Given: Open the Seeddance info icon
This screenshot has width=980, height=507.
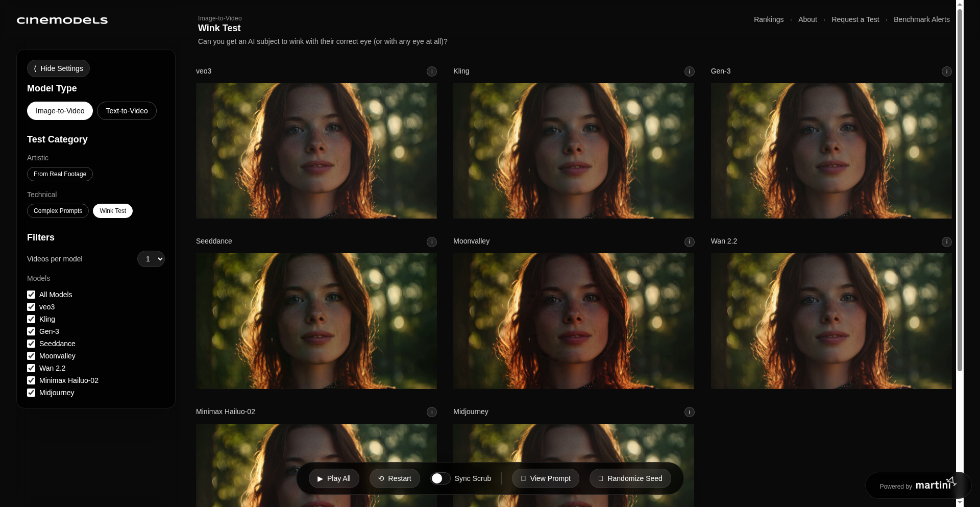Looking at the screenshot, I should pos(432,242).
